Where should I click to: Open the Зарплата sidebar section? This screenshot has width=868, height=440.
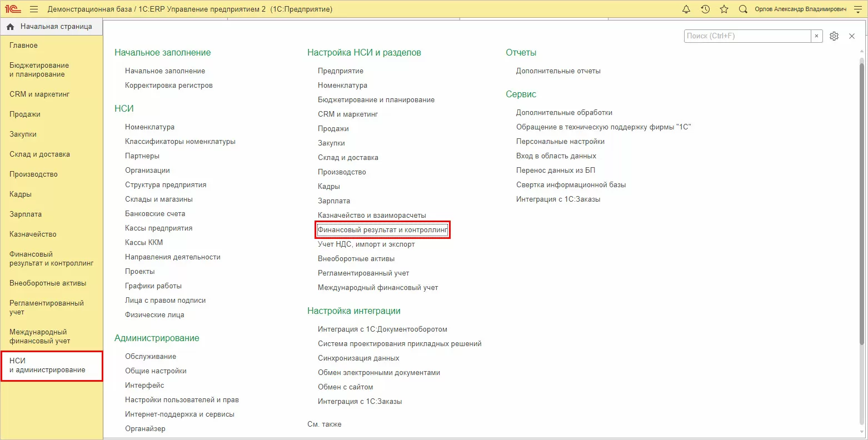click(26, 214)
